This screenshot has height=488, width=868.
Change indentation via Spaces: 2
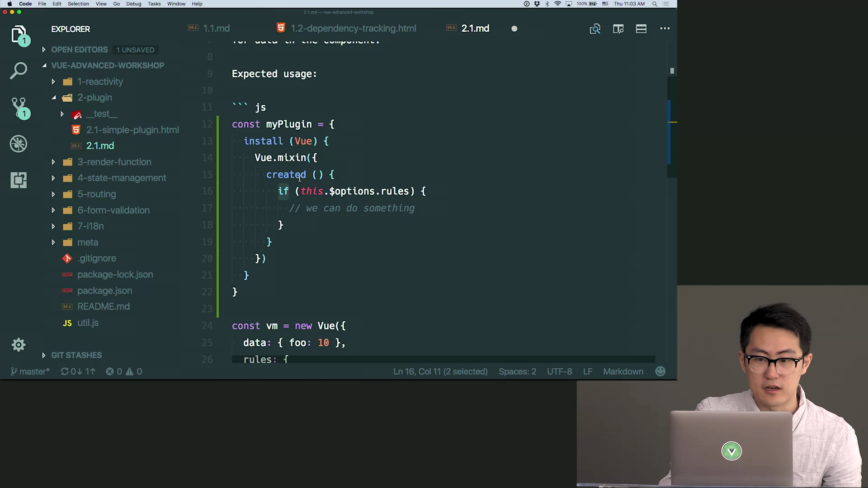click(x=517, y=371)
